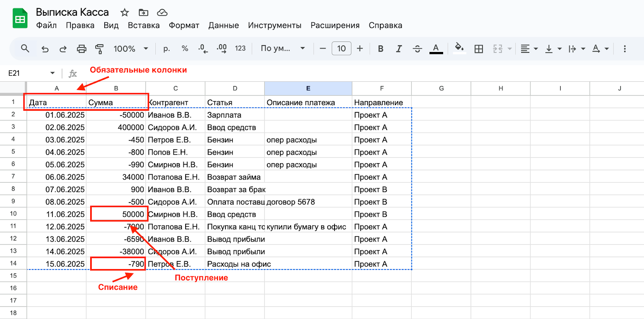Move document using the folder icon
Viewport: 644px width, 319px height.
[x=143, y=12]
